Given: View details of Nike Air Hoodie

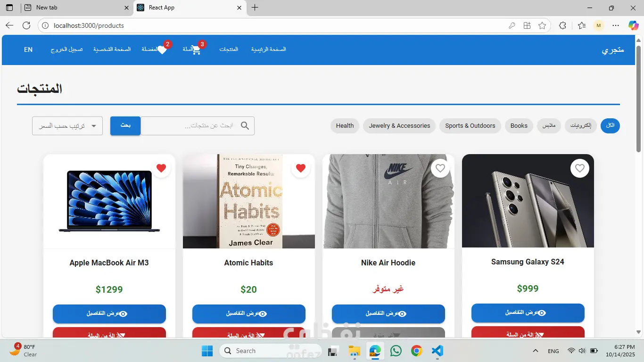Looking at the screenshot, I should click(388, 314).
